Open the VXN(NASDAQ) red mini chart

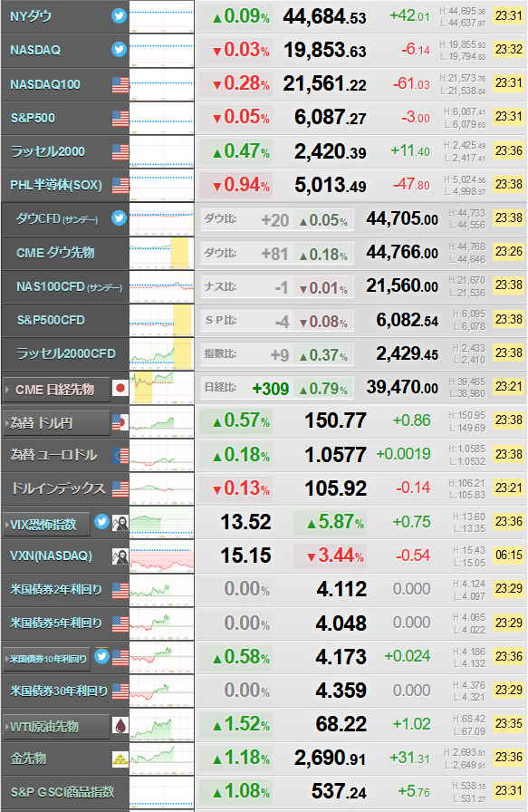[161, 556]
